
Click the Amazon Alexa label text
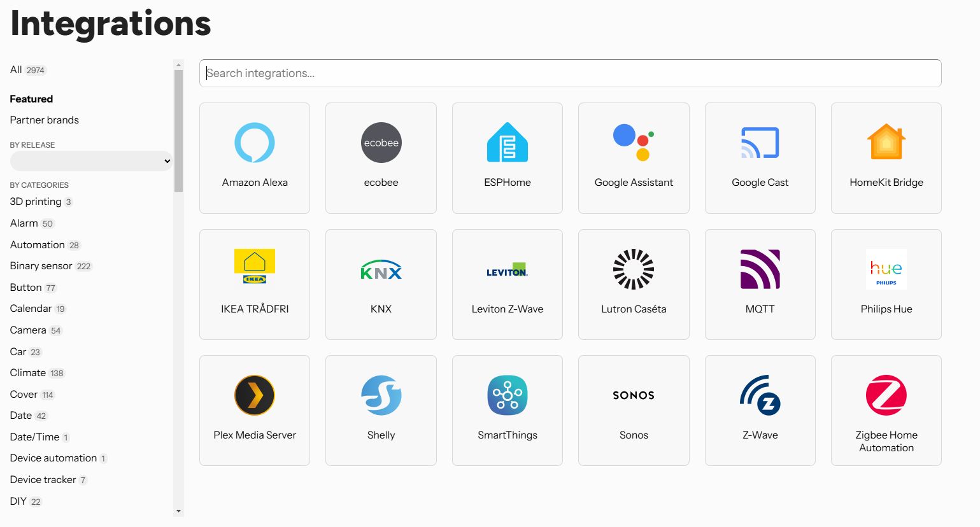(x=255, y=182)
